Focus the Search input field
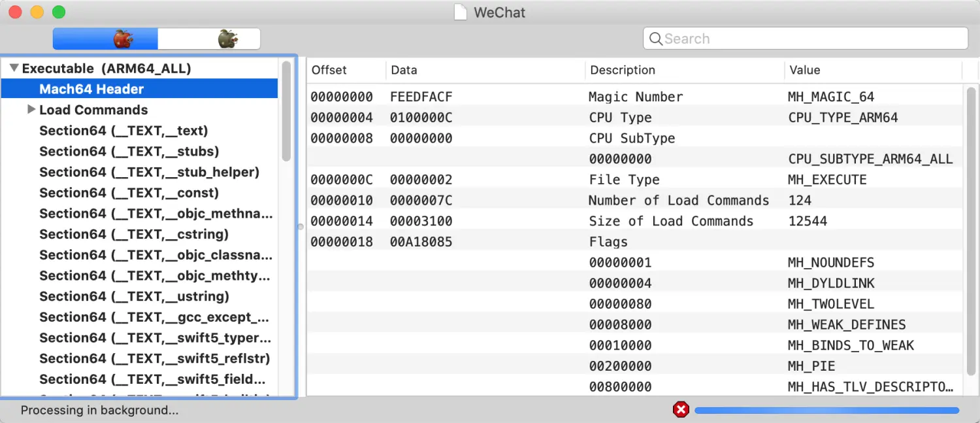980x423 pixels. point(806,39)
